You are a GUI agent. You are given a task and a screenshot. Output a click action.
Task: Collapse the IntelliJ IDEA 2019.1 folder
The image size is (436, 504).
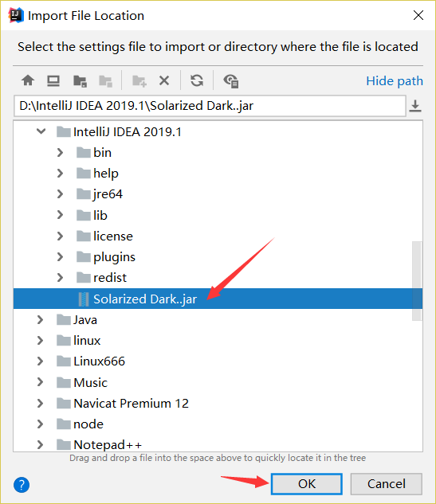click(41, 131)
